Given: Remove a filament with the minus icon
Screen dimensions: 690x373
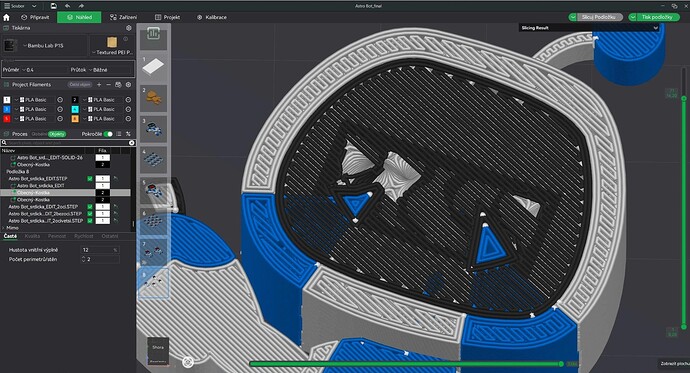Looking at the screenshot, I should click(108, 84).
